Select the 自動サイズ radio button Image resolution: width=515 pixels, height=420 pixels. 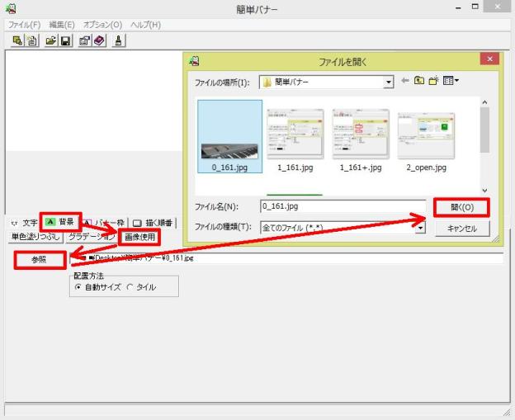[x=78, y=287]
